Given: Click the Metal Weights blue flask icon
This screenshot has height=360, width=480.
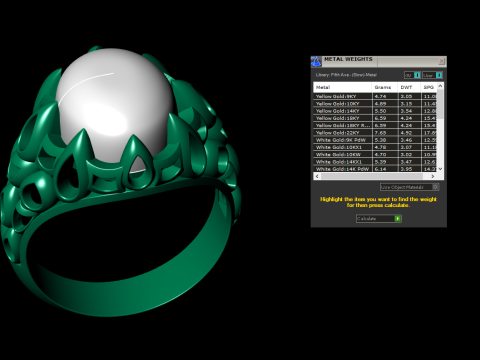Looking at the screenshot, I should pos(316,61).
